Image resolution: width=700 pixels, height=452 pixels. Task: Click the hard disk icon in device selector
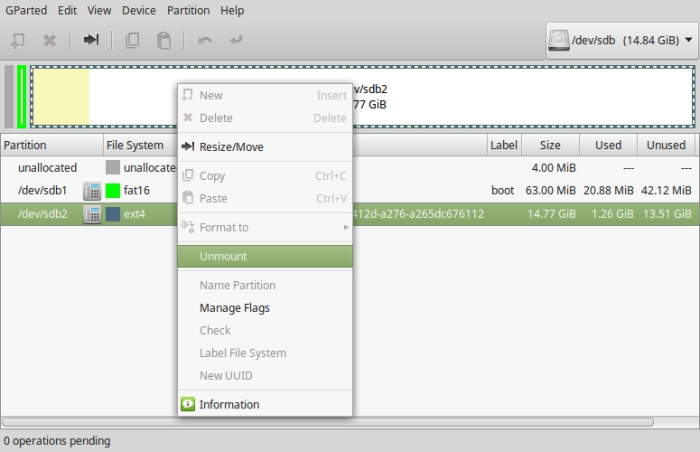coord(558,41)
